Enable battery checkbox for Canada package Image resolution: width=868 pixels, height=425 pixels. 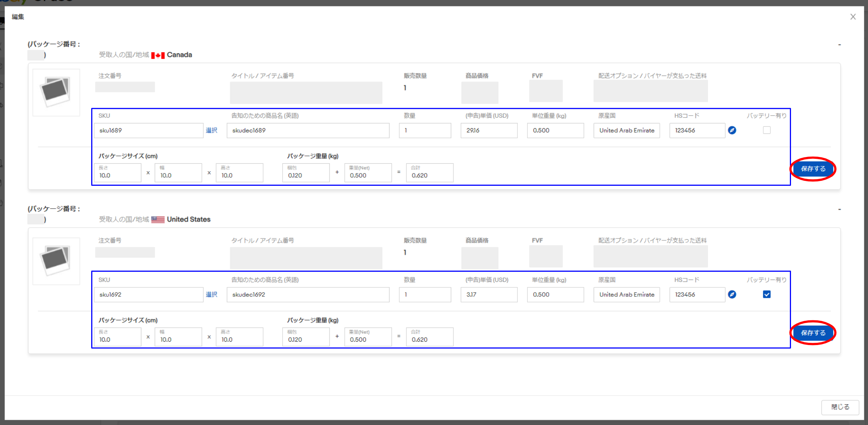766,130
